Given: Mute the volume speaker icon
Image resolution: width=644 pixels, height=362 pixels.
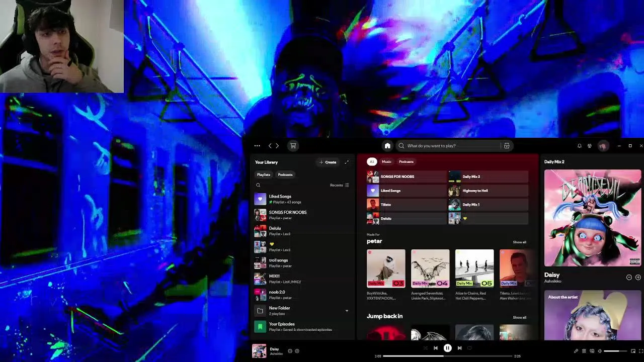Looking at the screenshot, I should [600, 351].
